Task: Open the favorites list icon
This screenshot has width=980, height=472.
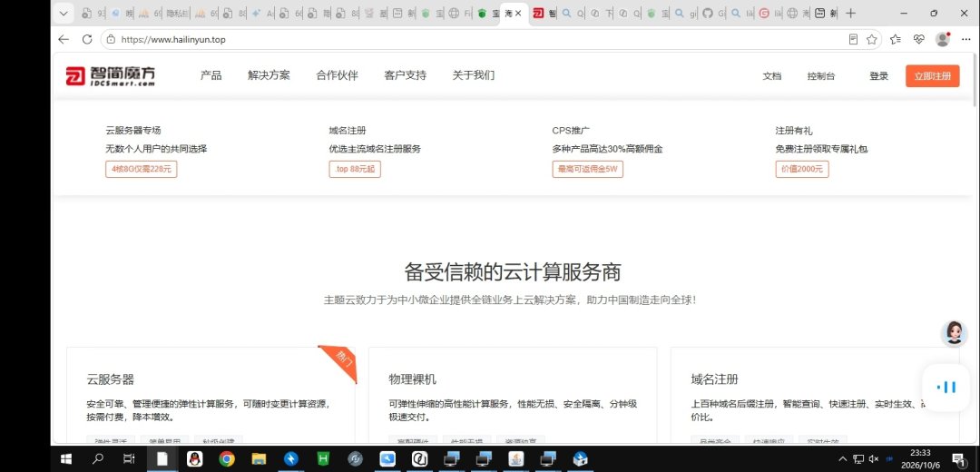Action: [x=895, y=39]
